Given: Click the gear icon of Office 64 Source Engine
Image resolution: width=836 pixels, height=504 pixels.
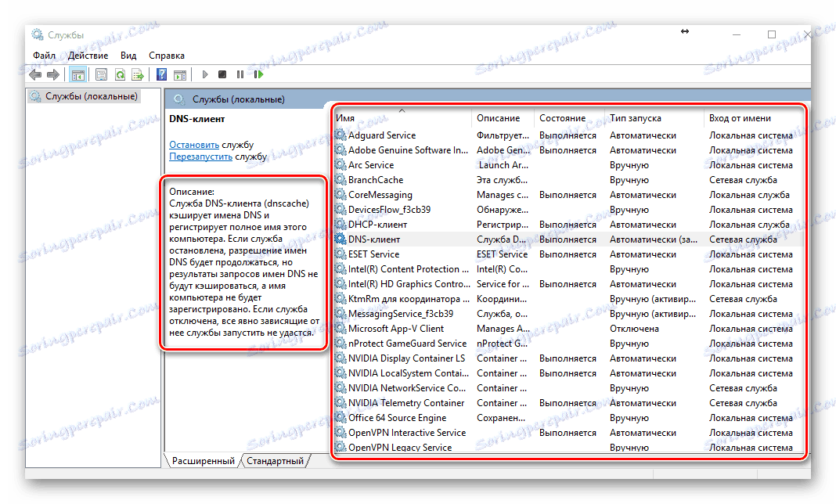Looking at the screenshot, I should (341, 418).
